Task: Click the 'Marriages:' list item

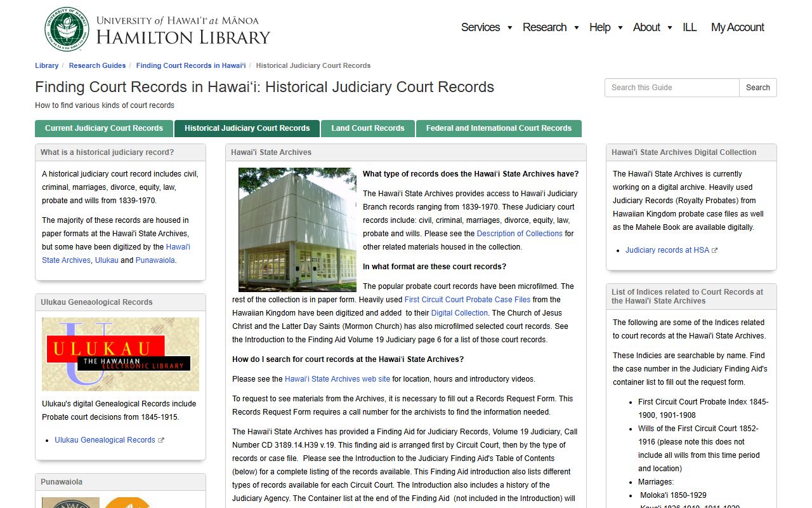Action: click(656, 482)
